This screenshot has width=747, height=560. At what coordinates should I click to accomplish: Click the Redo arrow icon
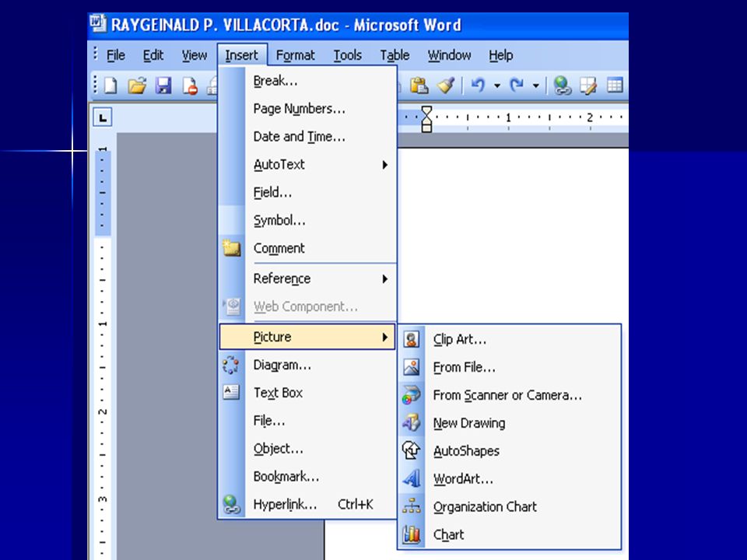point(517,86)
